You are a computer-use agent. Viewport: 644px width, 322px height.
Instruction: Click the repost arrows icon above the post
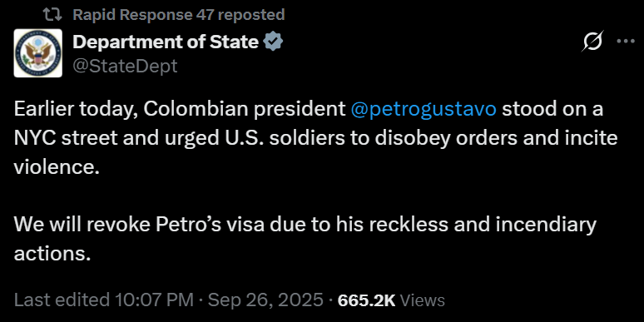52,15
